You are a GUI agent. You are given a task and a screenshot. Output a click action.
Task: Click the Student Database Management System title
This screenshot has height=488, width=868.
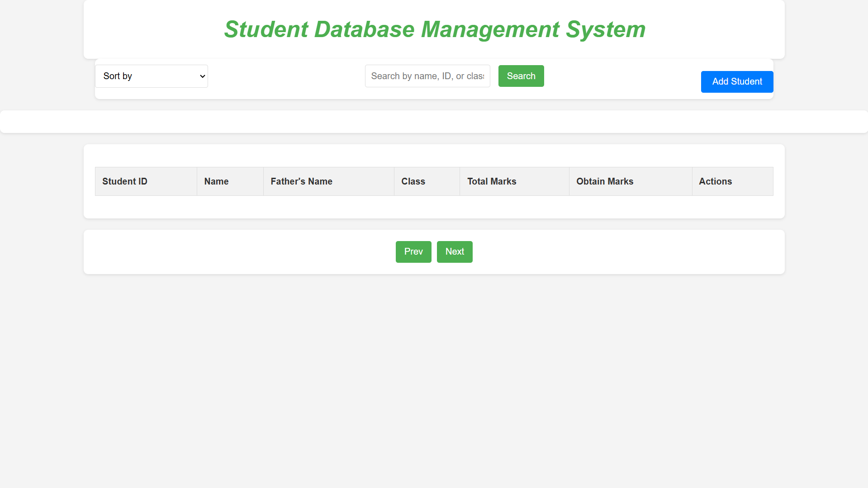434,29
